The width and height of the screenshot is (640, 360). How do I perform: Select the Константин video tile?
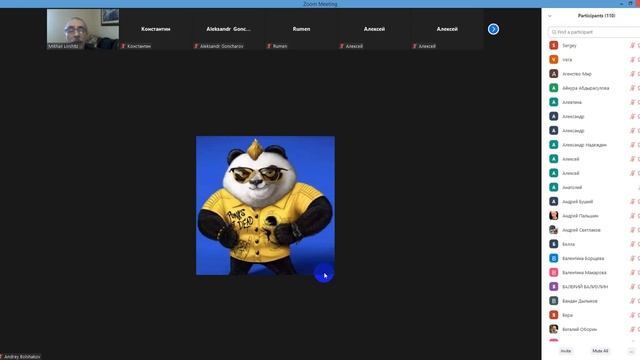pos(156,29)
